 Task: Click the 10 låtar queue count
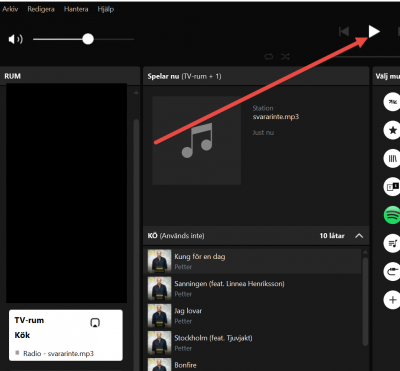[x=332, y=236]
